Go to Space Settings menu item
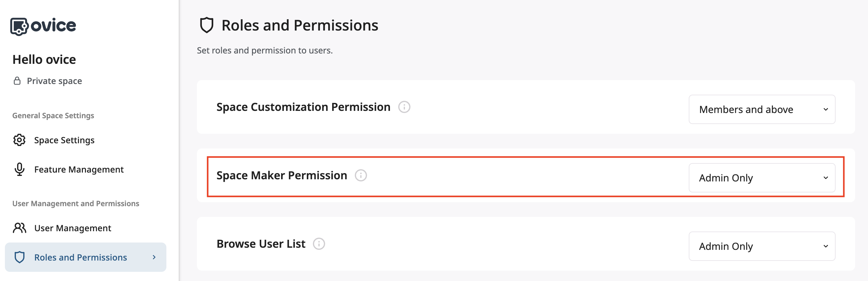 click(64, 140)
